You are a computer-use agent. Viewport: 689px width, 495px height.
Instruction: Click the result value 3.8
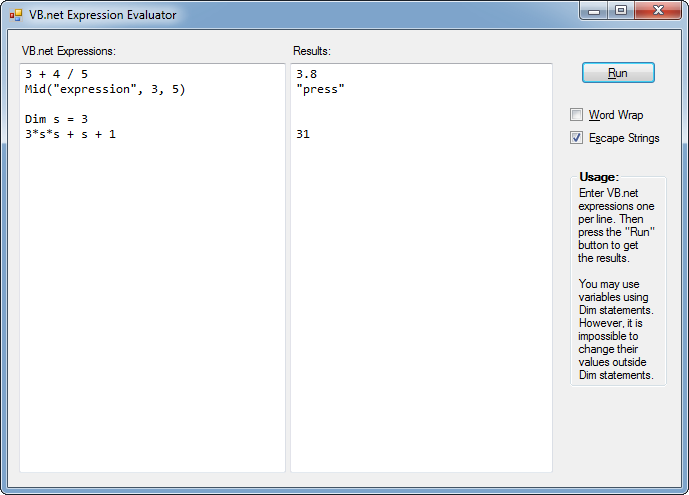[x=306, y=74]
